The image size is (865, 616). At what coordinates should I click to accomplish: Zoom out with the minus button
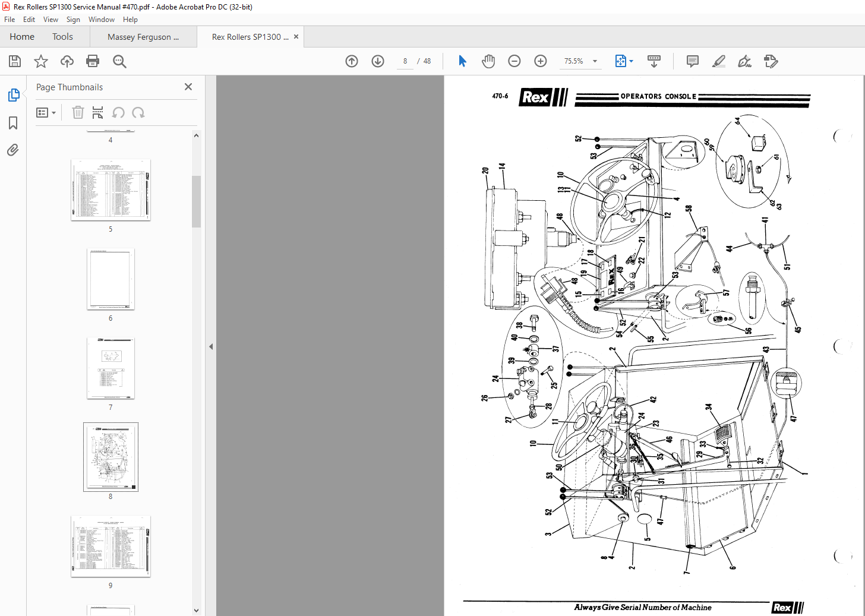(514, 61)
